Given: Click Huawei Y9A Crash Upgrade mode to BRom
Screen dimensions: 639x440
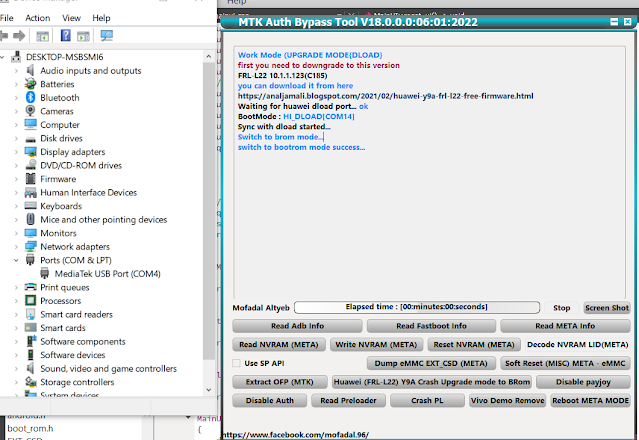Looking at the screenshot, I should pos(432,382).
